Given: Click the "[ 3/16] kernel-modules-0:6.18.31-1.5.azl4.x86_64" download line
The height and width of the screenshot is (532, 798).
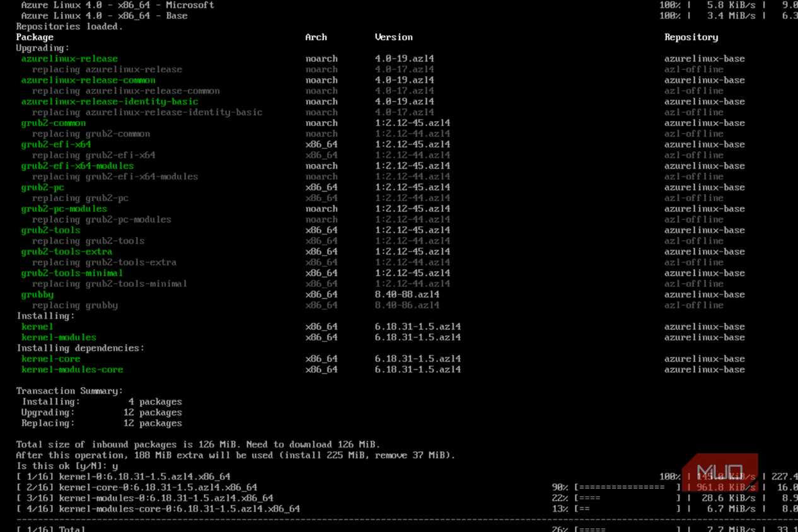Looking at the screenshot, I should coord(144,498).
